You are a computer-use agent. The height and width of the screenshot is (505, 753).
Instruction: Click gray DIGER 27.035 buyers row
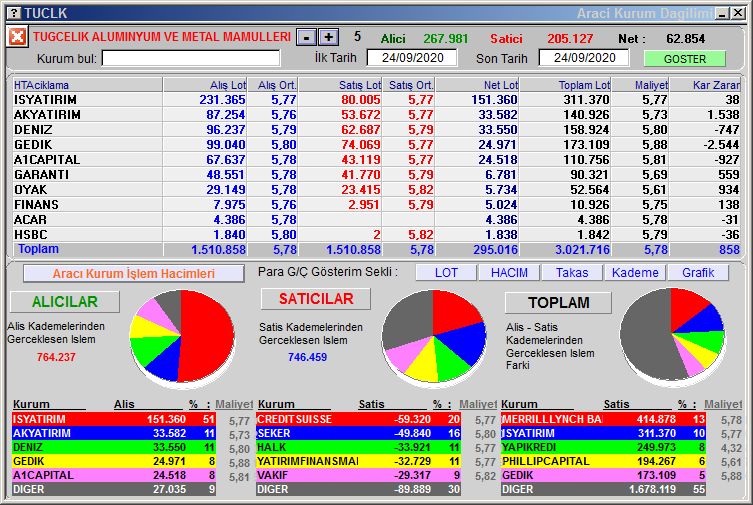tap(114, 489)
